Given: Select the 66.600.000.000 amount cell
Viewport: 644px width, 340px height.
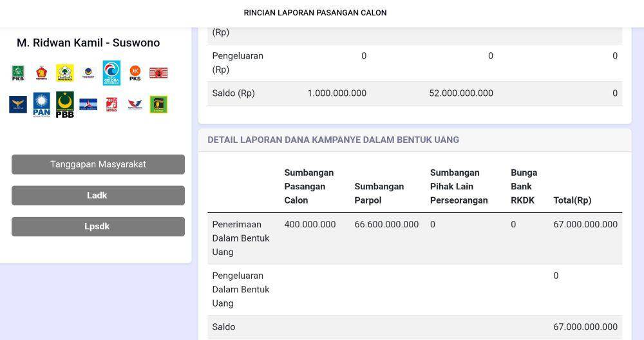Looking at the screenshot, I should pyautogui.click(x=386, y=224).
